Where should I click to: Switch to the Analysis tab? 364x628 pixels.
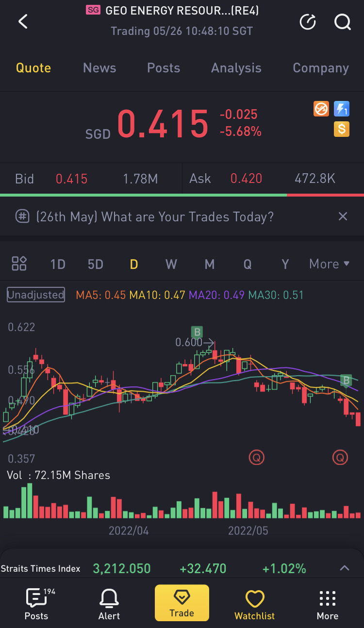point(236,68)
